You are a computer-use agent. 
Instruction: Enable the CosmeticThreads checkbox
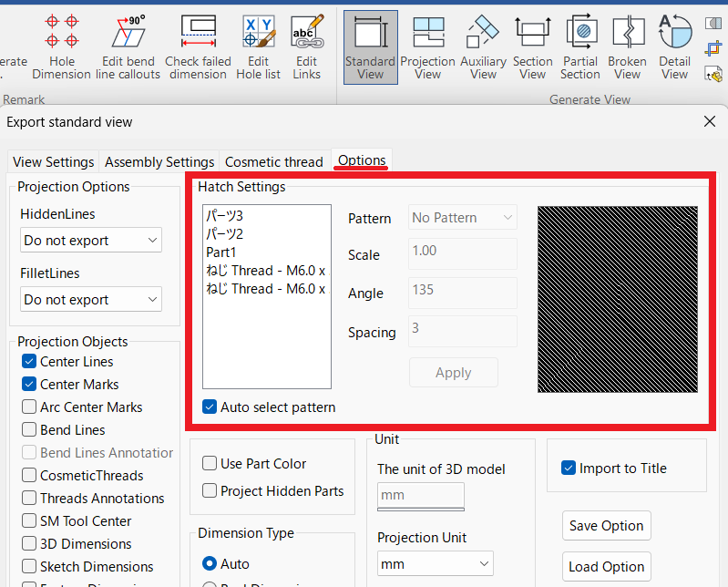point(29,475)
